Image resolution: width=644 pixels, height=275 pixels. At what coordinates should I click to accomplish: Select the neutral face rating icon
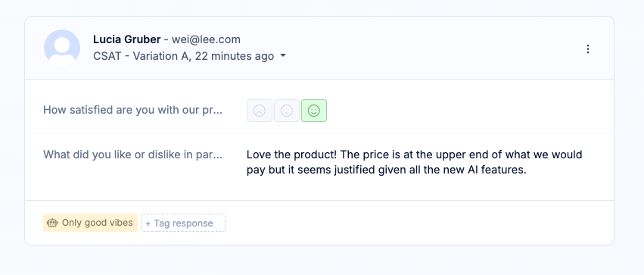coord(287,111)
